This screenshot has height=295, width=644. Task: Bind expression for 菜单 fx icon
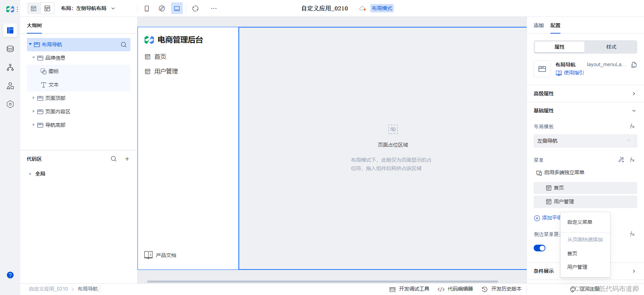632,160
